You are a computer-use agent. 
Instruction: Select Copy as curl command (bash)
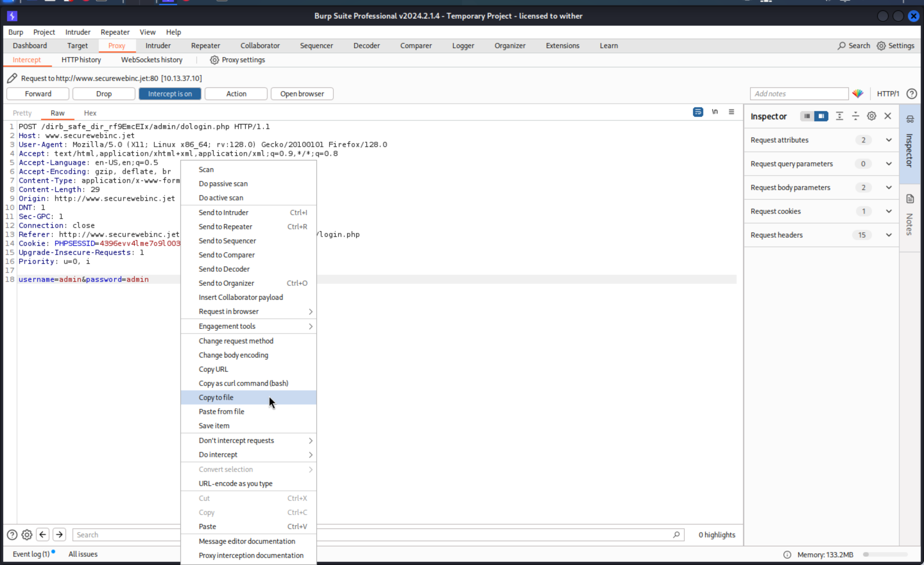click(249, 383)
